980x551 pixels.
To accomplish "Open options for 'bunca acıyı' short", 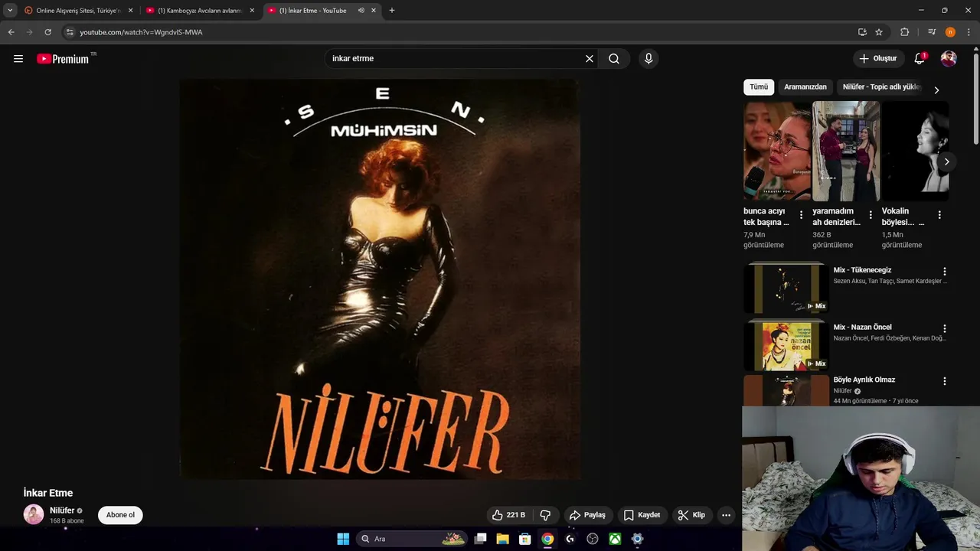I will pyautogui.click(x=801, y=215).
